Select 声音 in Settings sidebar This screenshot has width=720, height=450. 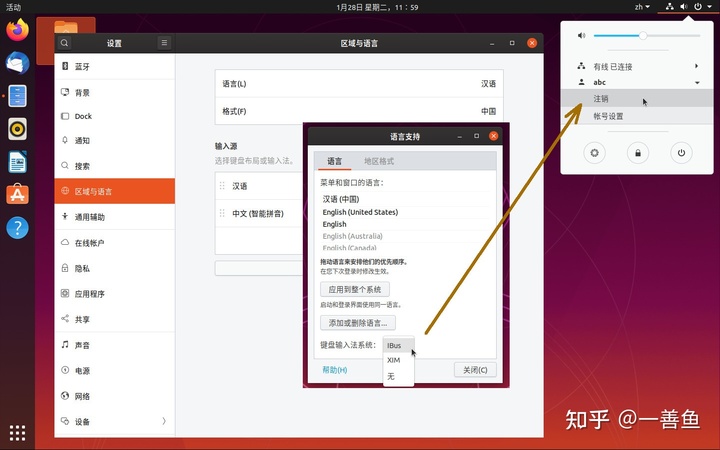point(114,345)
